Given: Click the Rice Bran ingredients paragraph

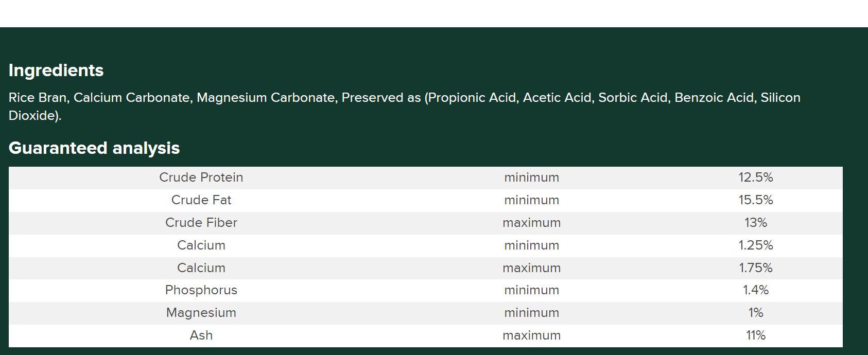Looking at the screenshot, I should coord(404,106).
